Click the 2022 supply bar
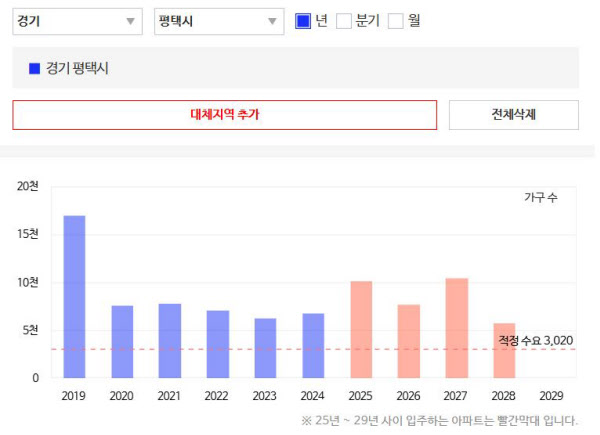 pyautogui.click(x=218, y=344)
